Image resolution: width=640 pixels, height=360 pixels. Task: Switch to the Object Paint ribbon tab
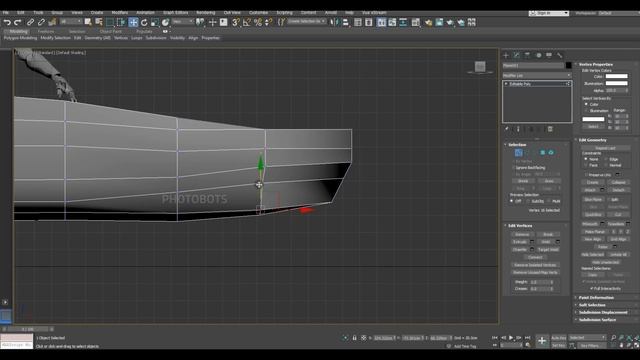coord(111,31)
